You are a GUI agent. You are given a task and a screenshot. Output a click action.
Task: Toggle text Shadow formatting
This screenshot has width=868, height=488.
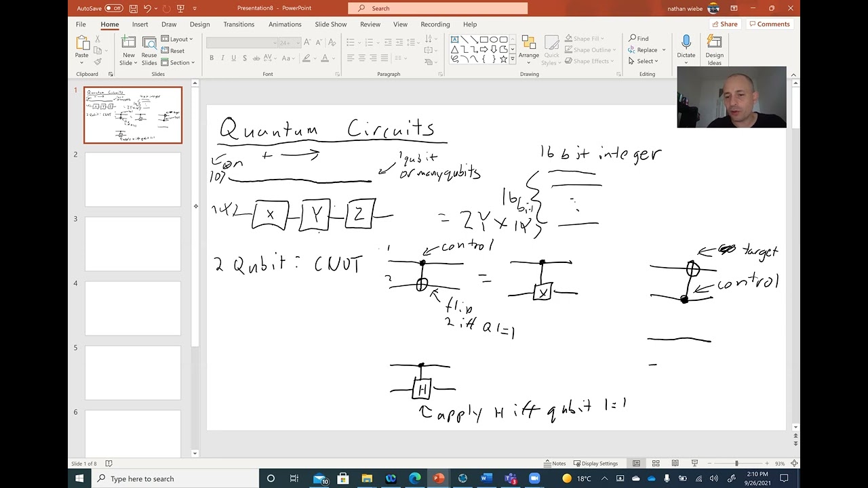click(244, 58)
